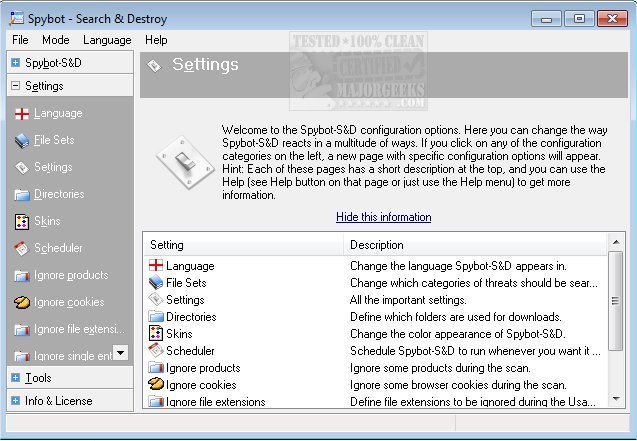The width and height of the screenshot is (637, 441).
Task: Collapse the Settings sidebar section
Action: 15,86
